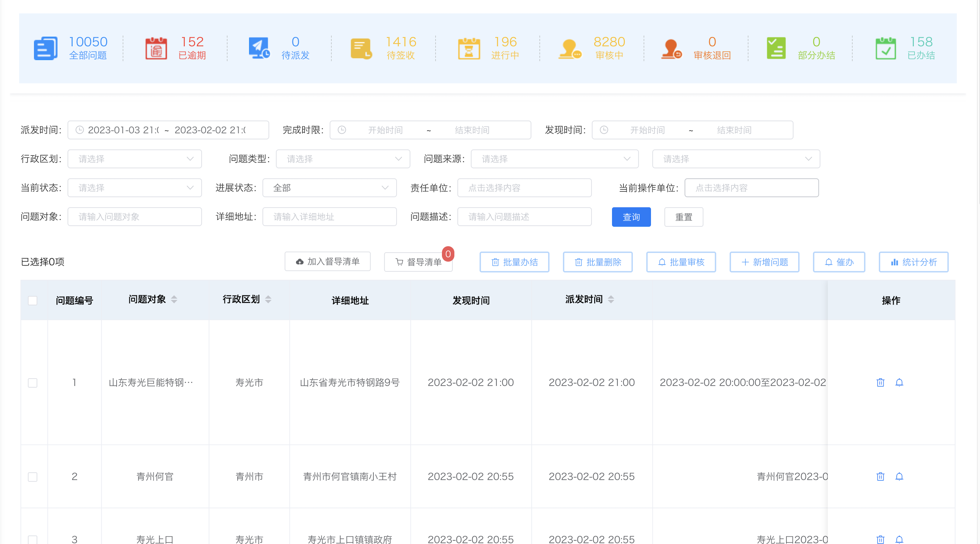Click cell 山东省寿光市特钢路9号
Screen dimensions: 980x544
click(x=350, y=382)
